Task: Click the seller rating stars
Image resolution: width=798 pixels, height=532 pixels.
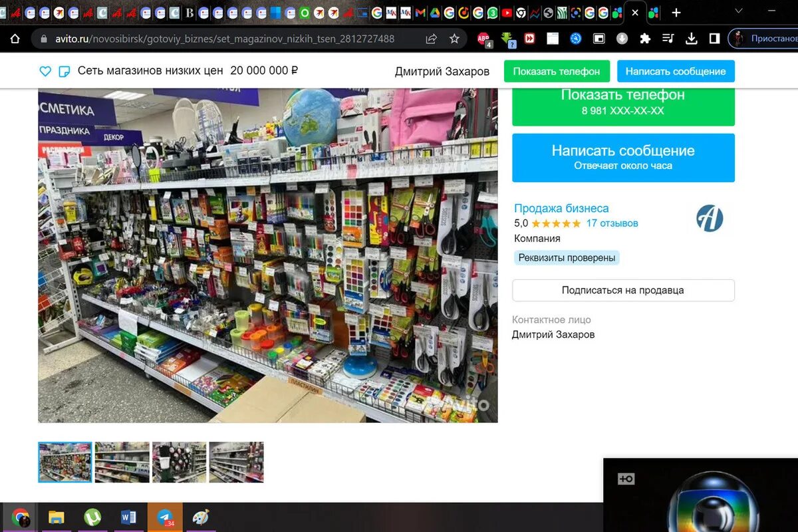Action: pos(556,223)
